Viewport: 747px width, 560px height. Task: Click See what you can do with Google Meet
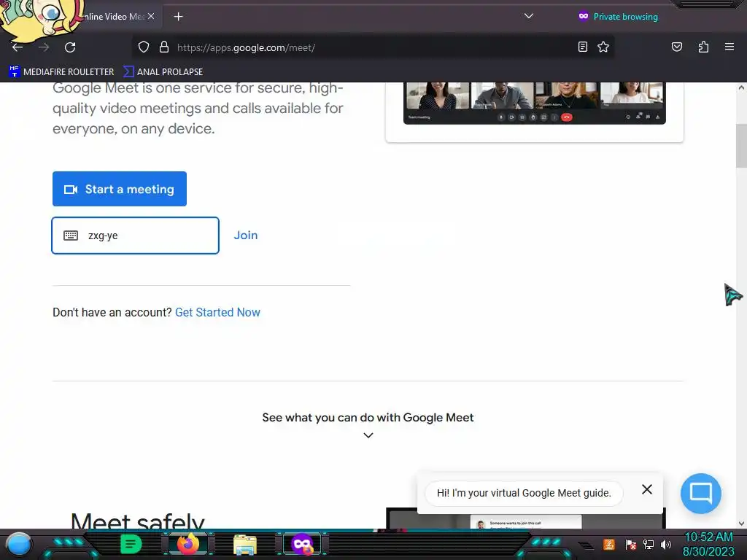pyautogui.click(x=368, y=418)
